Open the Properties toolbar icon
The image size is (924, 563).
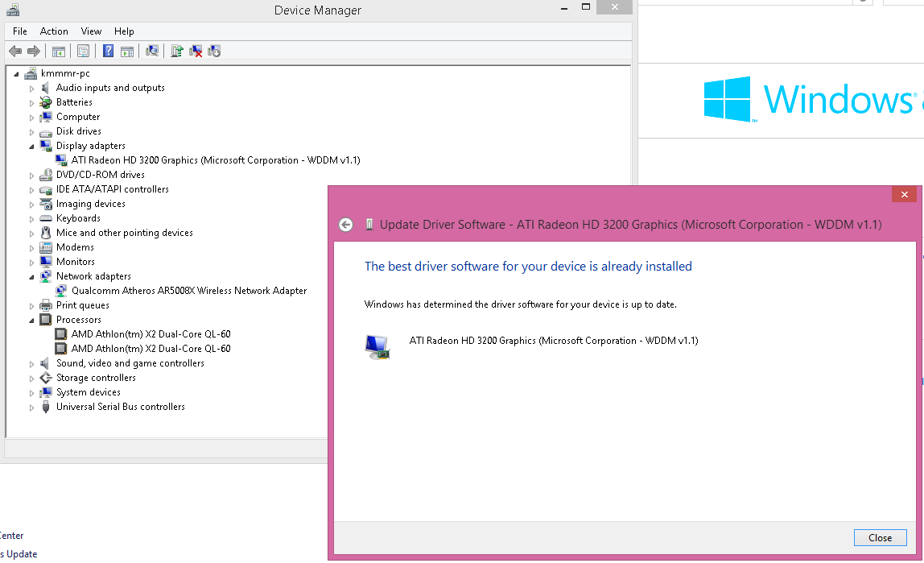(83, 52)
